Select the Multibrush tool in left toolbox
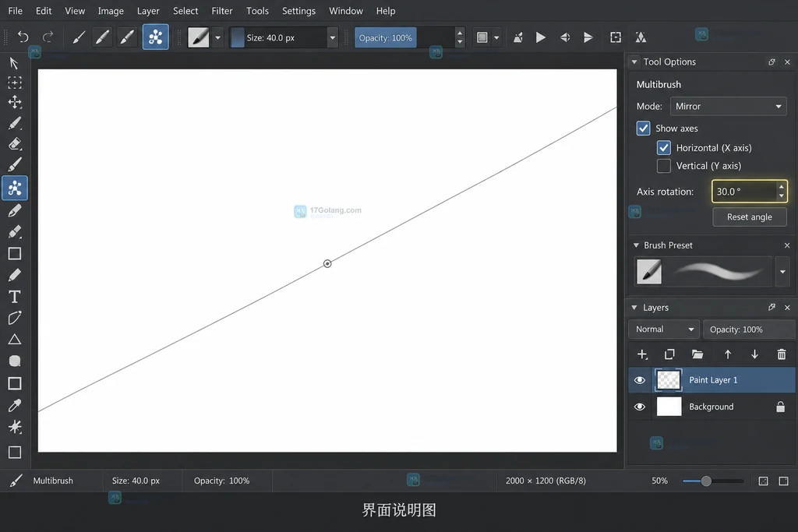798x532 pixels. pos(15,188)
